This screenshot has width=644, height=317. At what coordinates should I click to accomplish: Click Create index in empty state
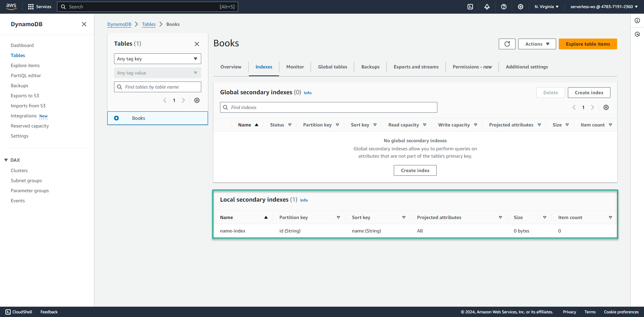pyautogui.click(x=415, y=170)
